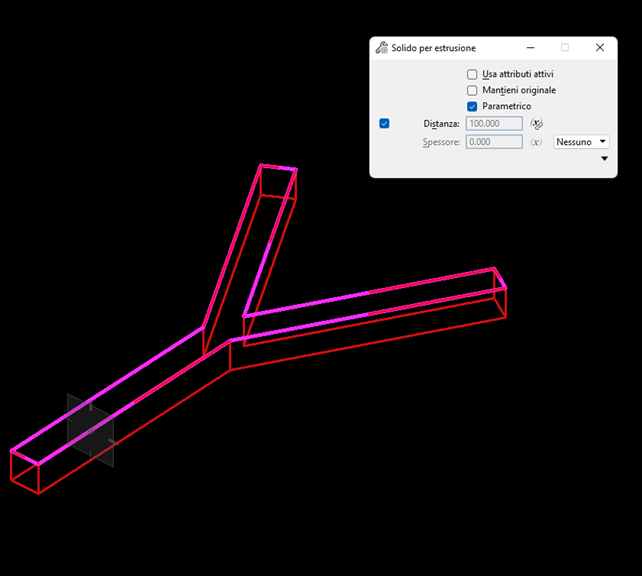Select the gray plane manipulator on the solid
This screenshot has width=642, height=576.
tap(90, 430)
